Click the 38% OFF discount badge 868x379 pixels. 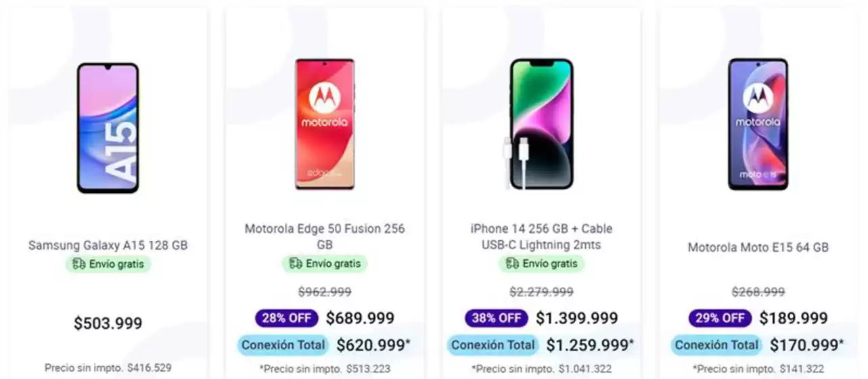(x=497, y=318)
